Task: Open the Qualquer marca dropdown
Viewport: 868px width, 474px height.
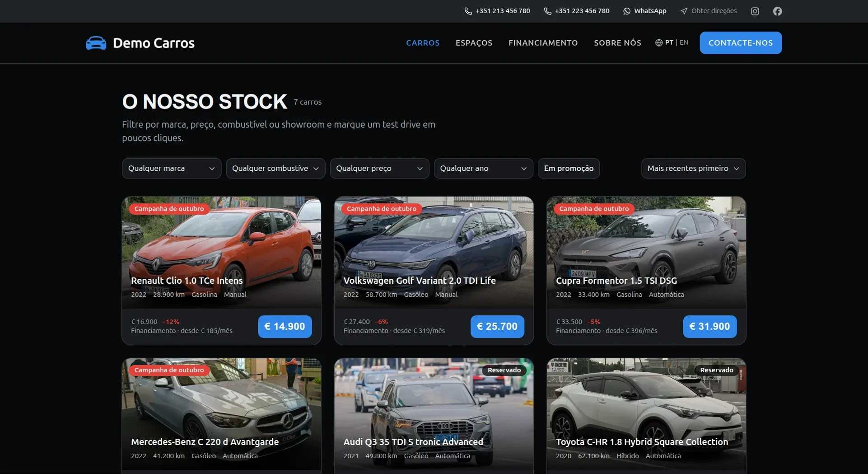Action: (x=172, y=169)
